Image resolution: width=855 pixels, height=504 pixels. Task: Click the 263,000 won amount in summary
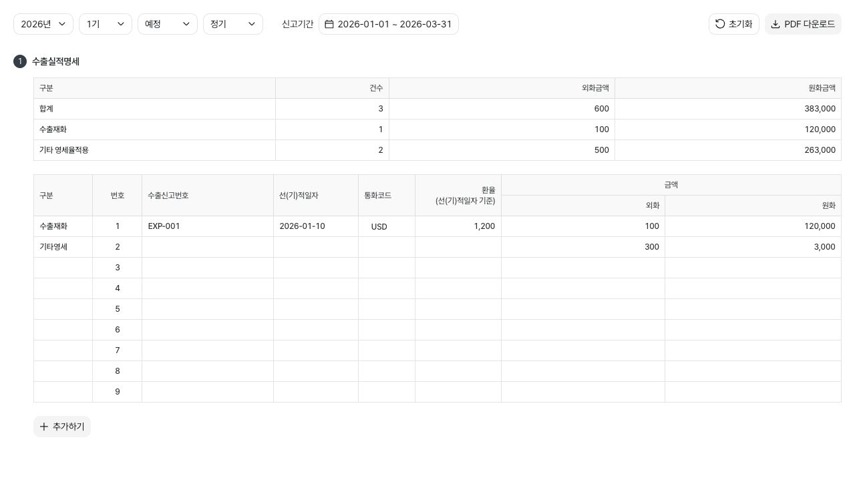(x=820, y=150)
